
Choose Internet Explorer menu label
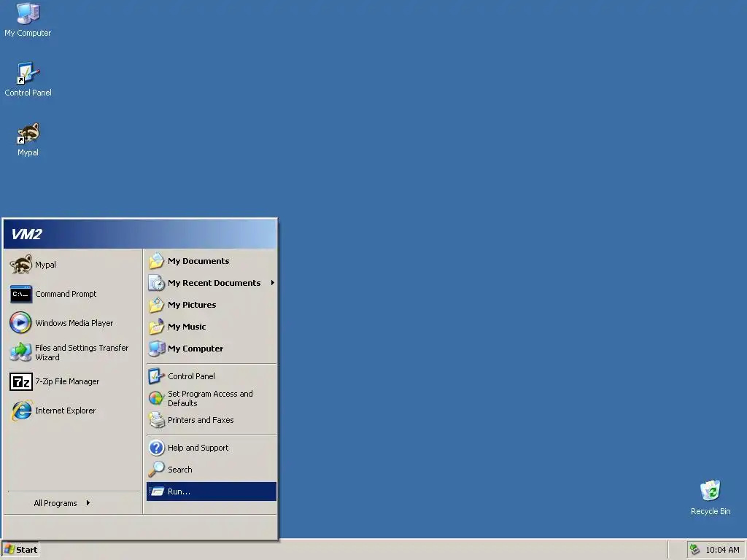pos(65,411)
